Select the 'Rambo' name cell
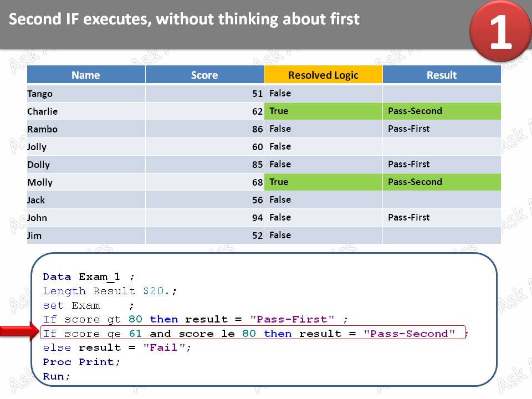The height and width of the screenshot is (399, 532). 86,129
